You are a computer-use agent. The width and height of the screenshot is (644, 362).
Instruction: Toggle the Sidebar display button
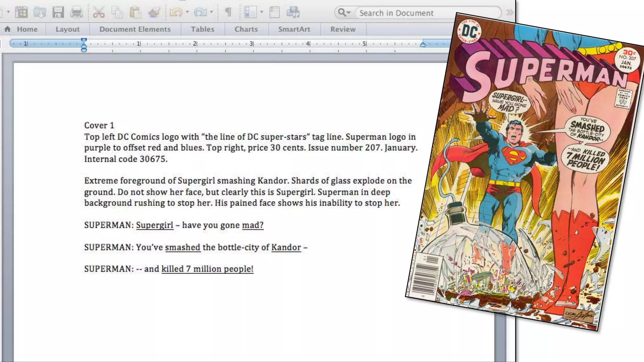(250, 13)
